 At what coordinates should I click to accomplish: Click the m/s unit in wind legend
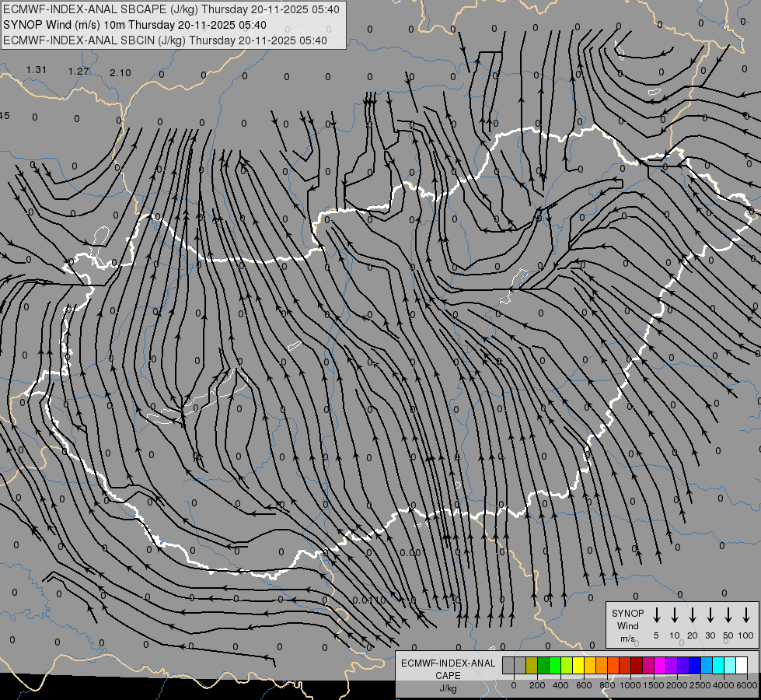point(627,639)
